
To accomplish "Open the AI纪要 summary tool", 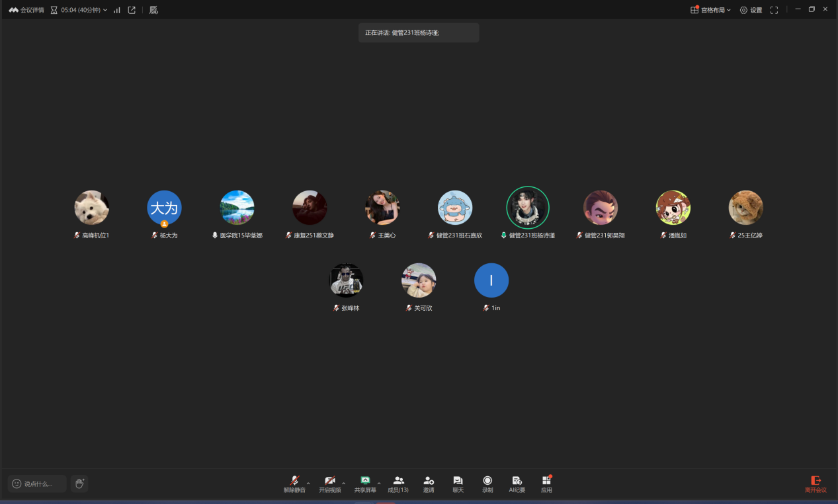I will click(x=517, y=483).
